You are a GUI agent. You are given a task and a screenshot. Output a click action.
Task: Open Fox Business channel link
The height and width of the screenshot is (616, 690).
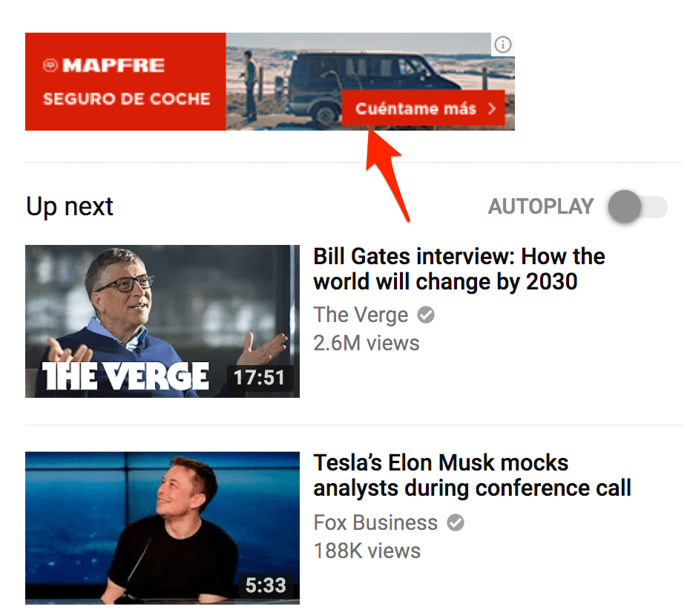click(375, 522)
